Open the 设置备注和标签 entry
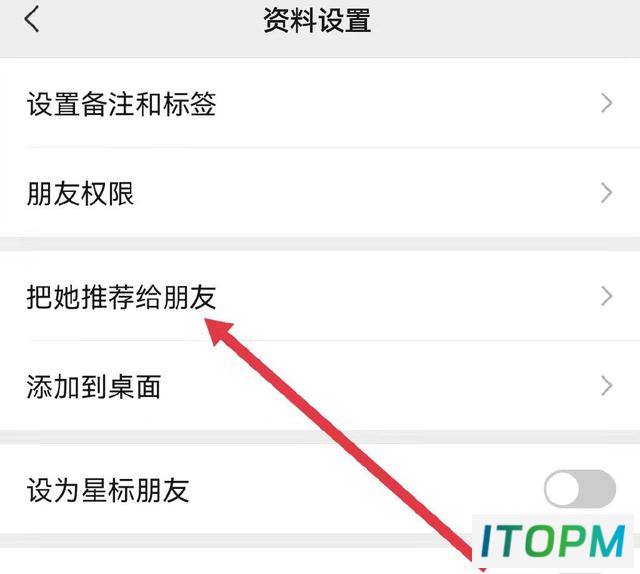 pyautogui.click(x=320, y=103)
